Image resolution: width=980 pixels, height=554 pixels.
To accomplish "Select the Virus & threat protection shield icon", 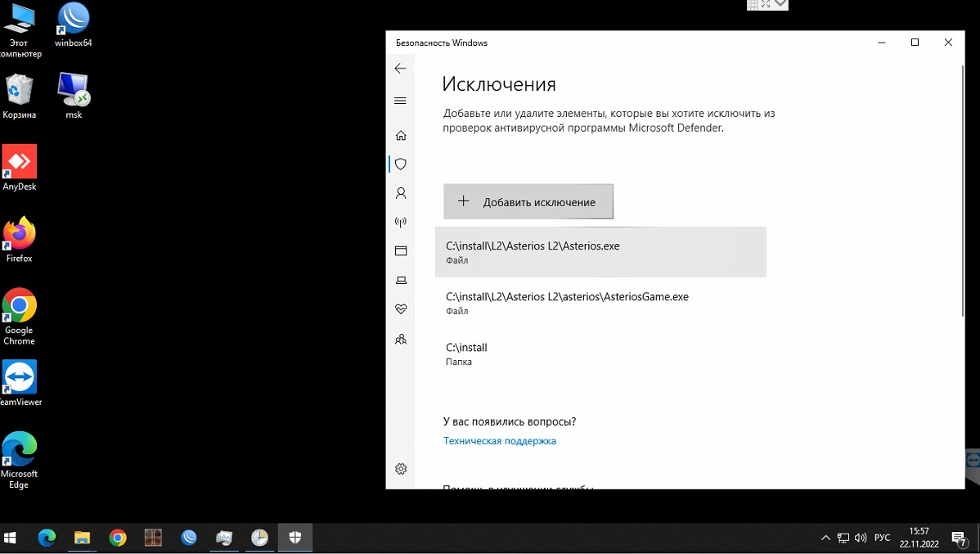I will pos(401,164).
